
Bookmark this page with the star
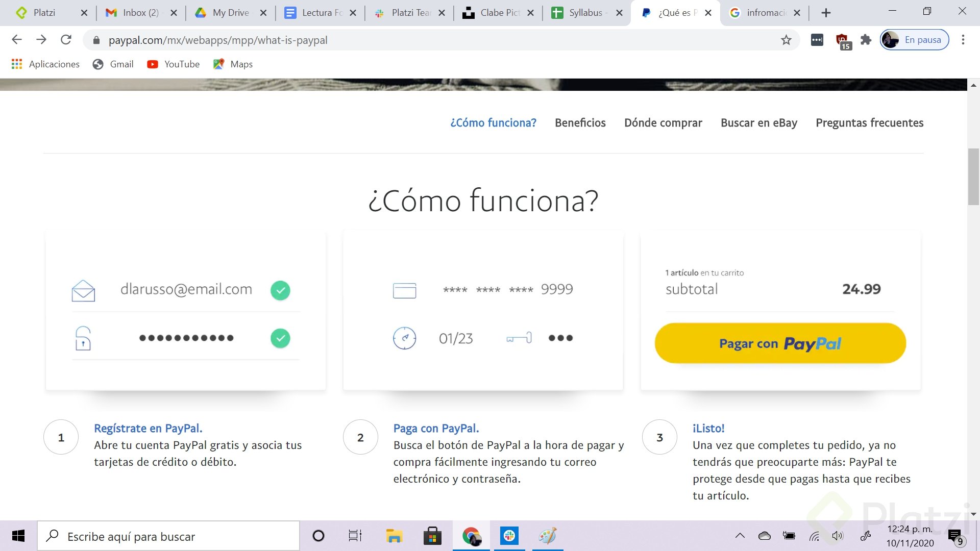pos(786,40)
